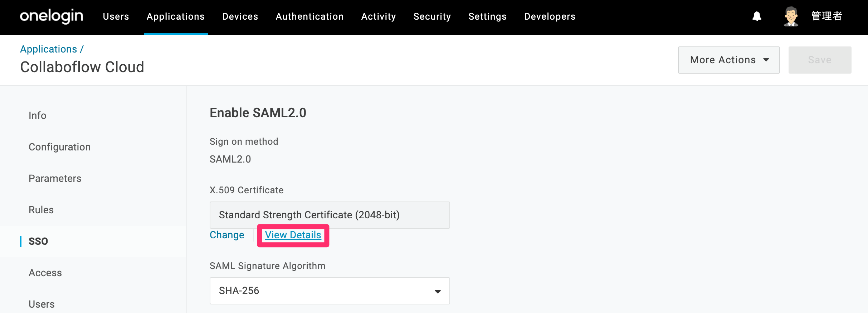Open the Users sidebar tab
Viewport: 868px width, 313px height.
coord(42,304)
